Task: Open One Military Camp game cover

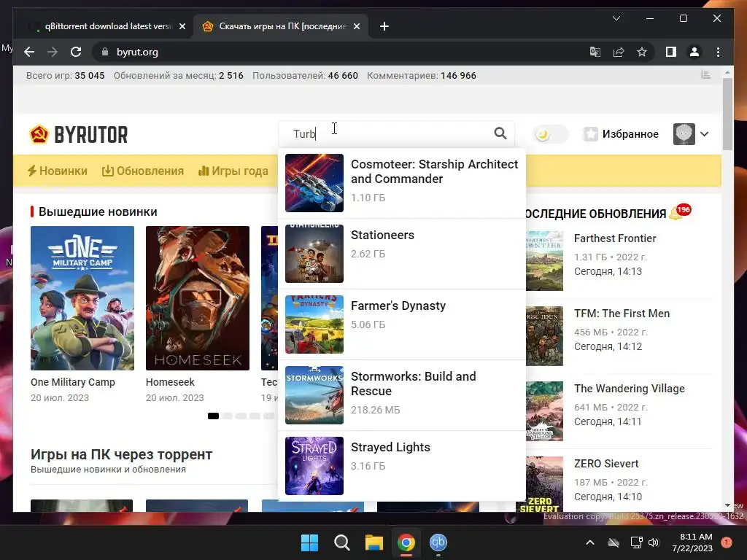Action: pyautogui.click(x=82, y=298)
